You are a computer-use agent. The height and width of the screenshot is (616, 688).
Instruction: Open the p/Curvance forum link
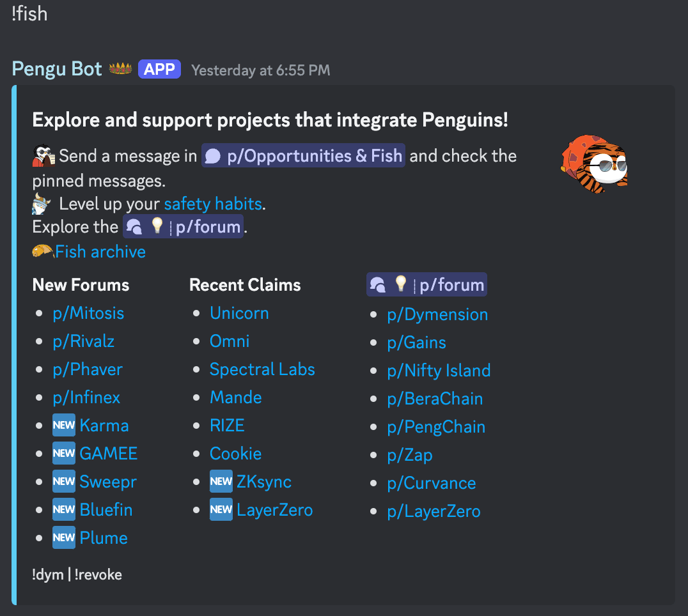[432, 483]
